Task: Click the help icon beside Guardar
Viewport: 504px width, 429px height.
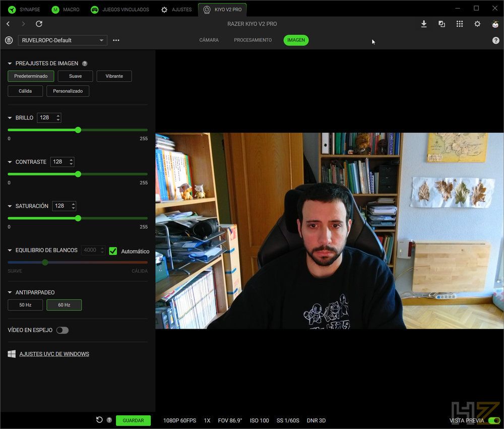Action: pyautogui.click(x=109, y=420)
